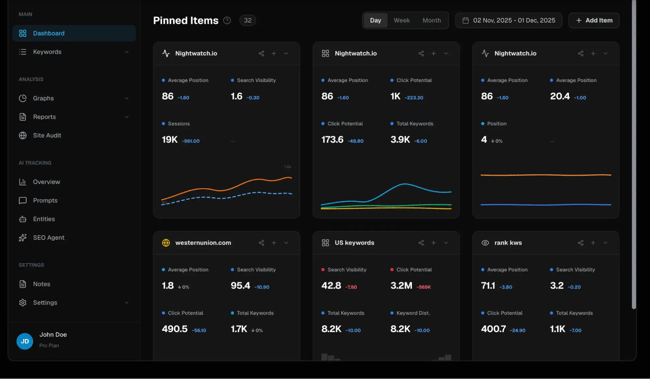Click the westernunion.com globe favicon

166,243
